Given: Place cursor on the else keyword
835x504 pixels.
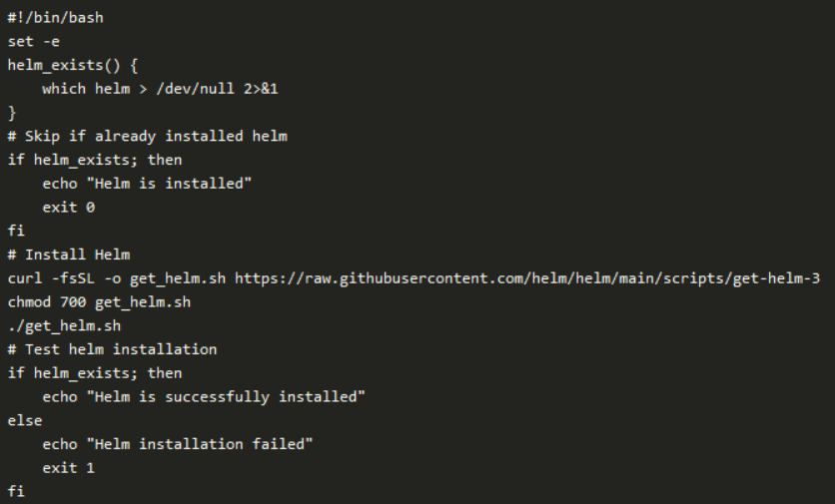Looking at the screenshot, I should tap(25, 420).
